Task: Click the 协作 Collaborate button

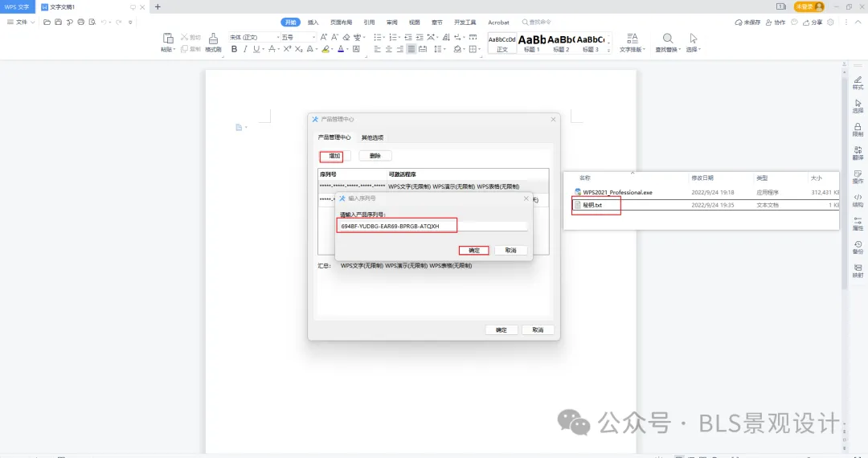Action: pyautogui.click(x=776, y=22)
